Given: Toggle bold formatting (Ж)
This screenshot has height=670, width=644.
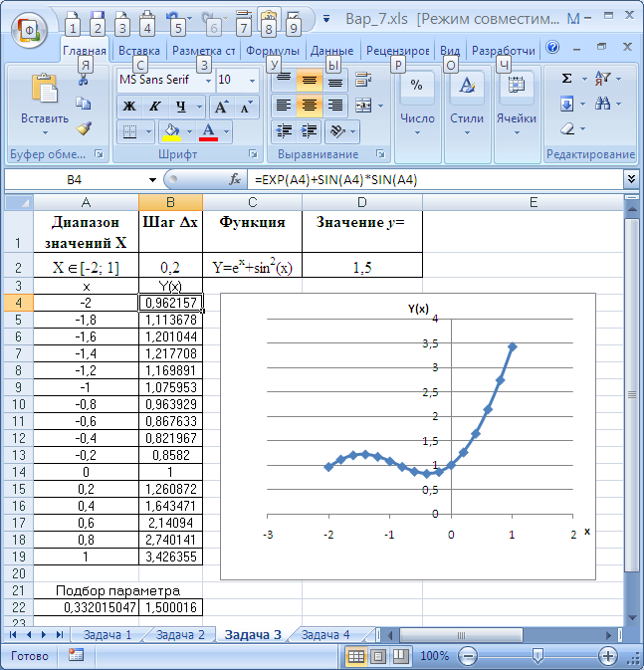Looking at the screenshot, I should [x=129, y=107].
